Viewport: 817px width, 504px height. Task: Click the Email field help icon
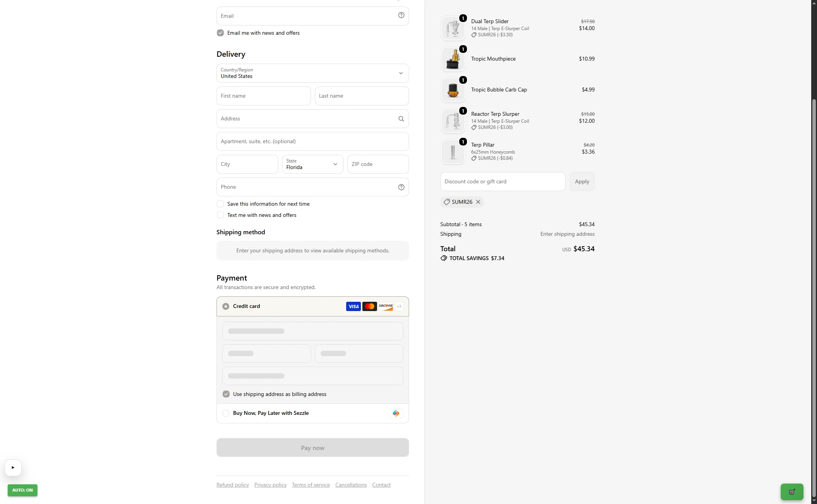click(x=401, y=15)
